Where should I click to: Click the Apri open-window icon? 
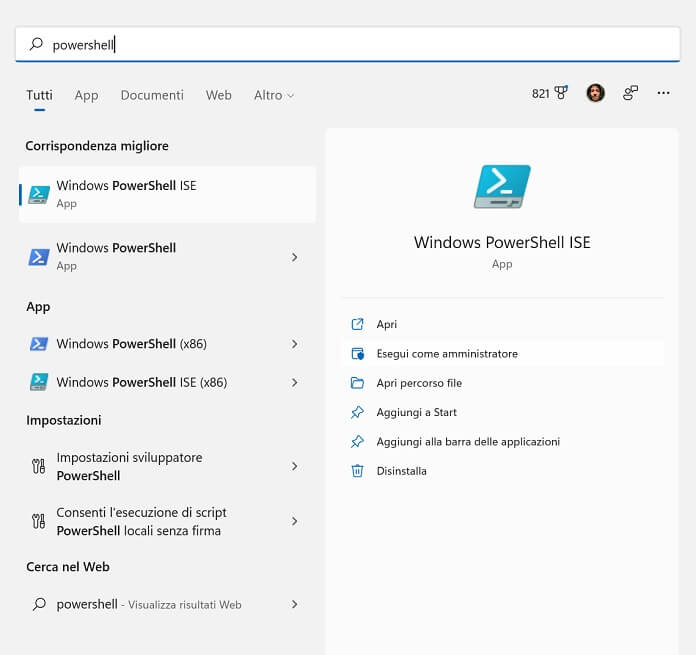coord(357,324)
